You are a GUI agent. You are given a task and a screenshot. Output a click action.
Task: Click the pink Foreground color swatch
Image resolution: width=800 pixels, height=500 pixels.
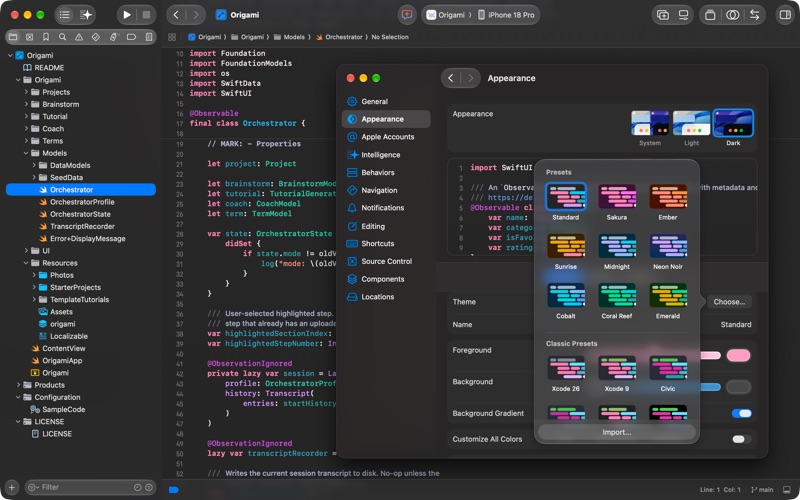pos(738,355)
